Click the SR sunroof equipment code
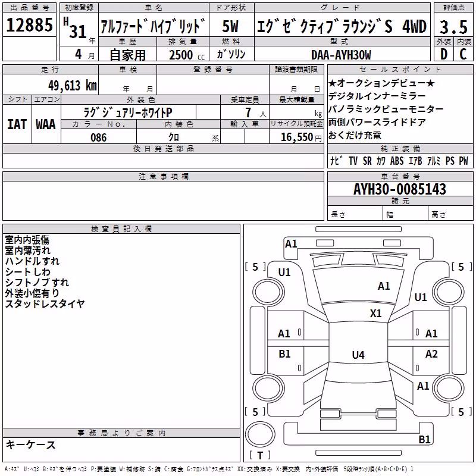 click(x=367, y=161)
